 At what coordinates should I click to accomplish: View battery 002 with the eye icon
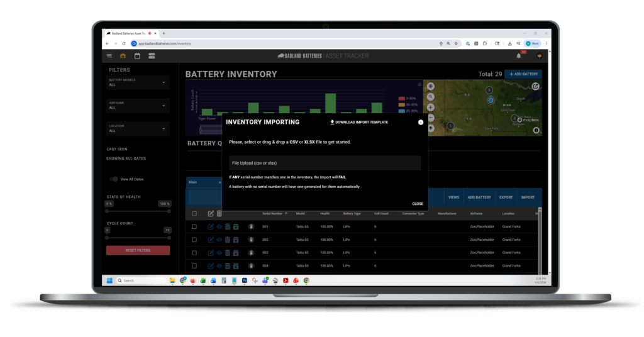click(219, 240)
